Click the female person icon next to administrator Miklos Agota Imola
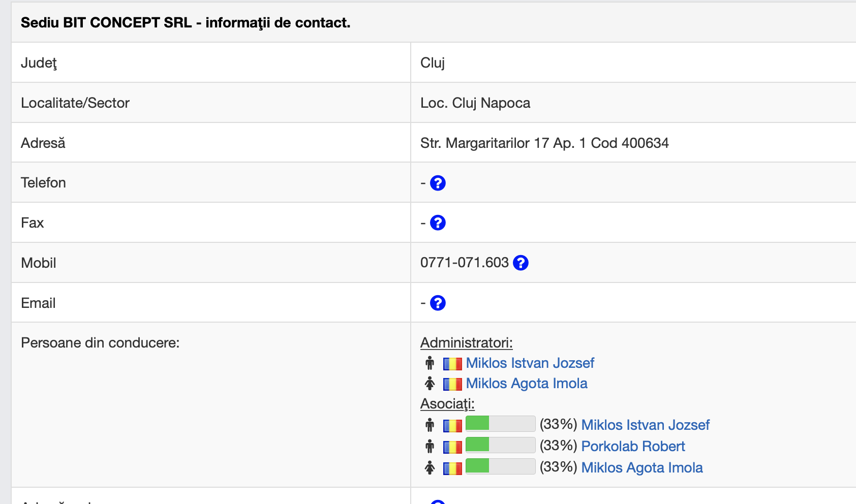Screen dimensions: 856x504 pos(430,384)
